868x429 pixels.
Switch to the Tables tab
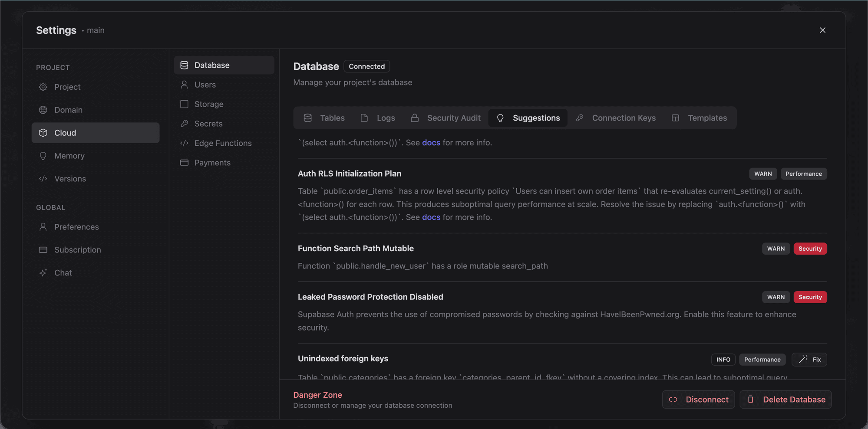click(x=324, y=118)
